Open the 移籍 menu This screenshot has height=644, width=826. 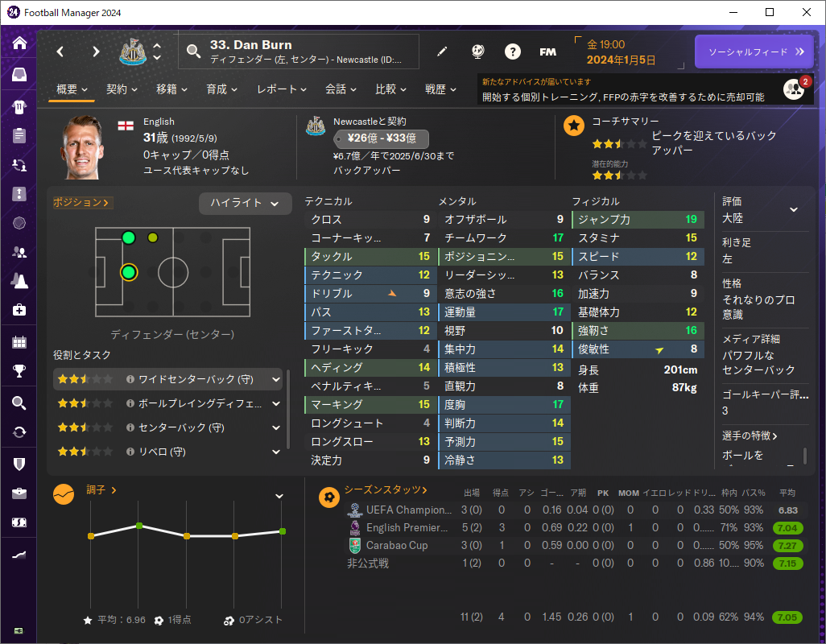click(x=171, y=89)
